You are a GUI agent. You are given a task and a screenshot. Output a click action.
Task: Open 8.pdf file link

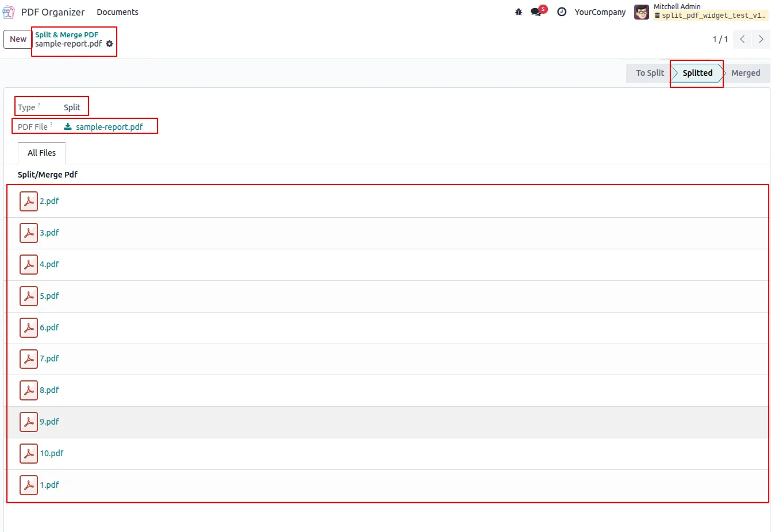pyautogui.click(x=49, y=390)
